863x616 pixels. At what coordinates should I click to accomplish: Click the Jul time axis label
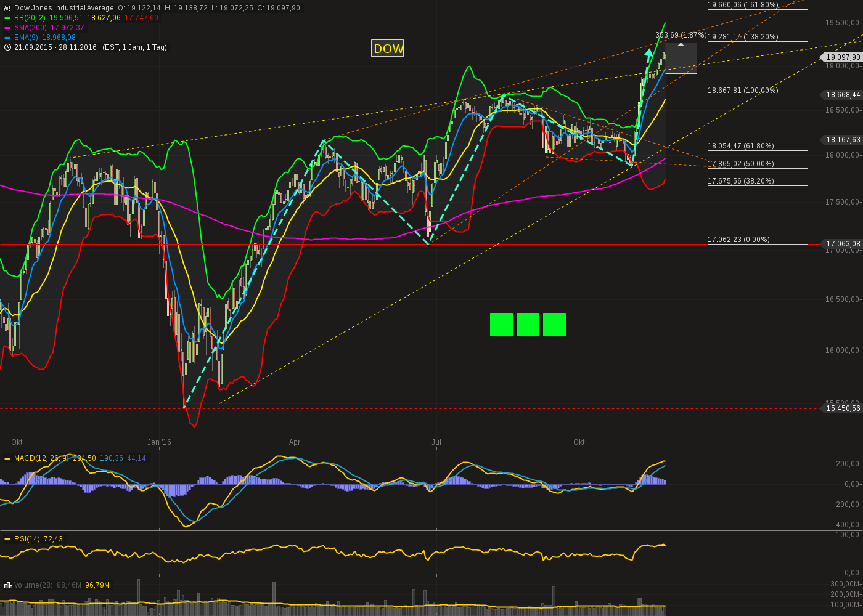(x=436, y=442)
